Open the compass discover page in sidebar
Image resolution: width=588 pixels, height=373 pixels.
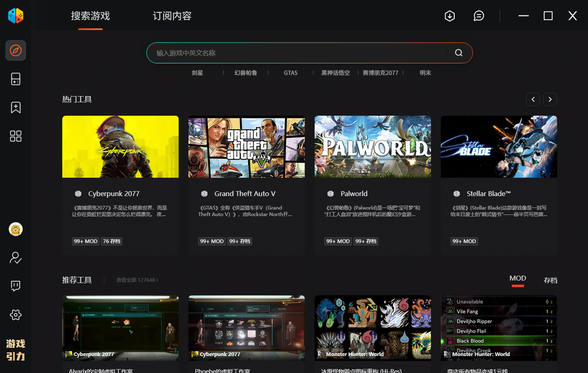tap(16, 50)
